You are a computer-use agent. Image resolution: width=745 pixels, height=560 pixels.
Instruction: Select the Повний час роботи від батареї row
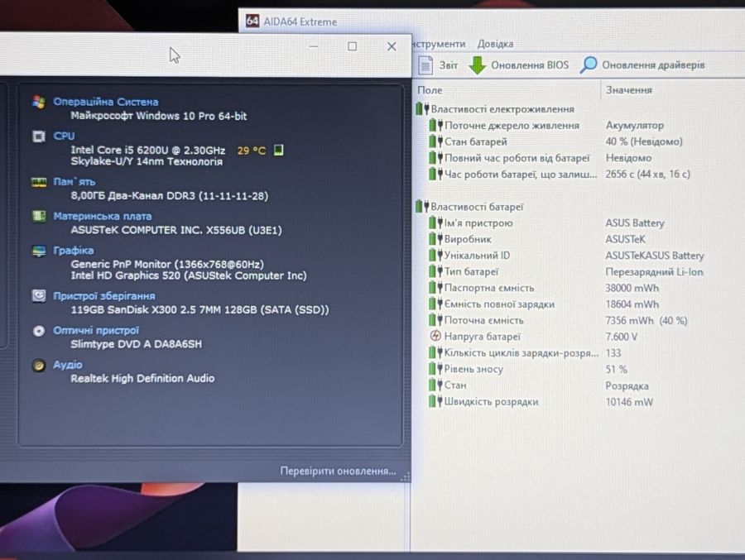(579, 158)
